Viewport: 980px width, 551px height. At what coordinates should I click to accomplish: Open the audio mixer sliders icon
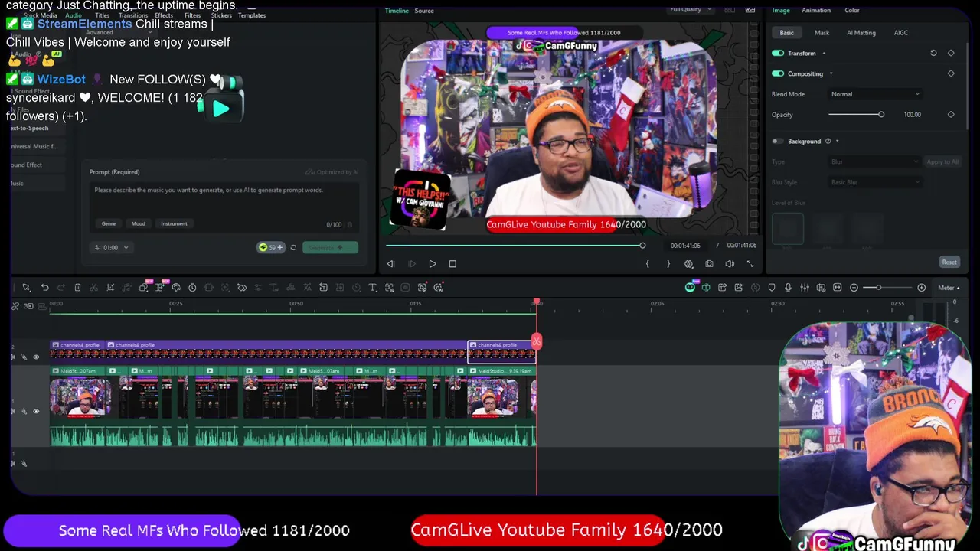pos(805,287)
